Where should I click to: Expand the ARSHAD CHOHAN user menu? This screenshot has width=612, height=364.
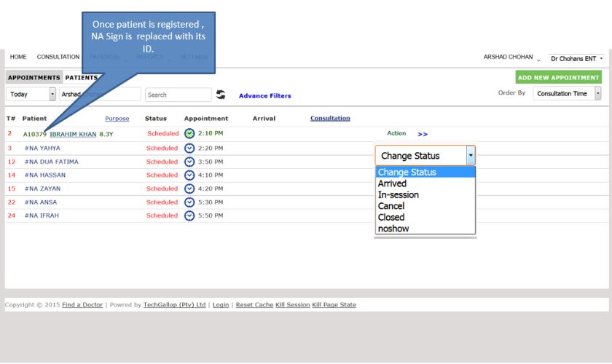point(511,57)
